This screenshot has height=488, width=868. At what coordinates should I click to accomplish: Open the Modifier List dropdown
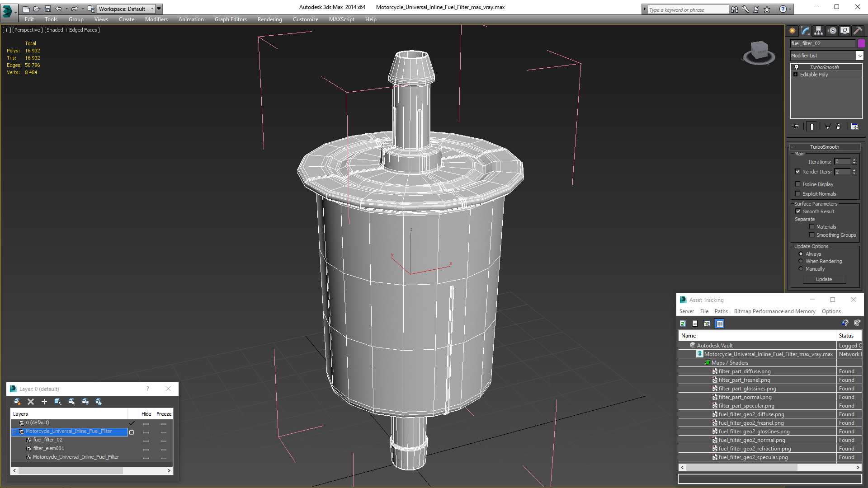pos(859,56)
